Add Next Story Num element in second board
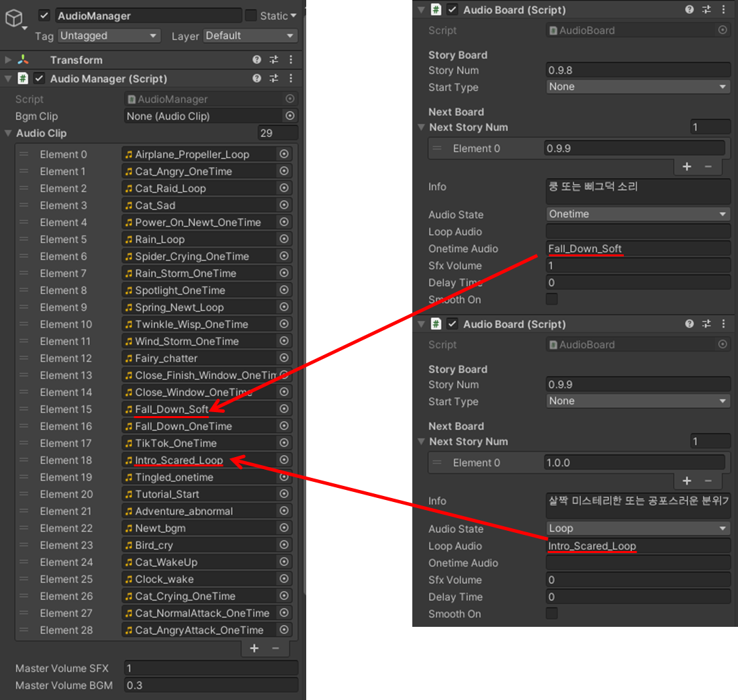The height and width of the screenshot is (700, 738). tap(687, 481)
